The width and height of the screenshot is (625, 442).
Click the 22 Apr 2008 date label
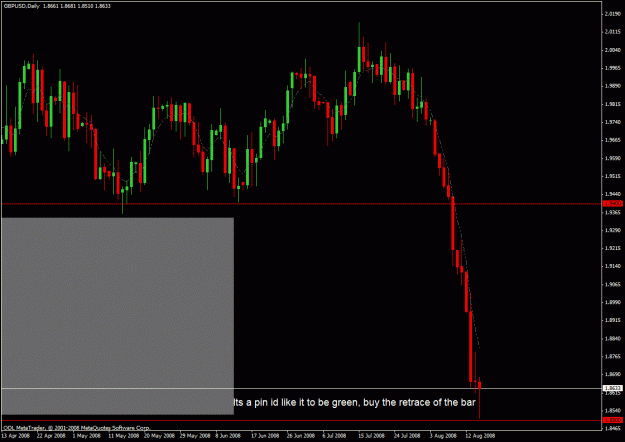[51, 436]
